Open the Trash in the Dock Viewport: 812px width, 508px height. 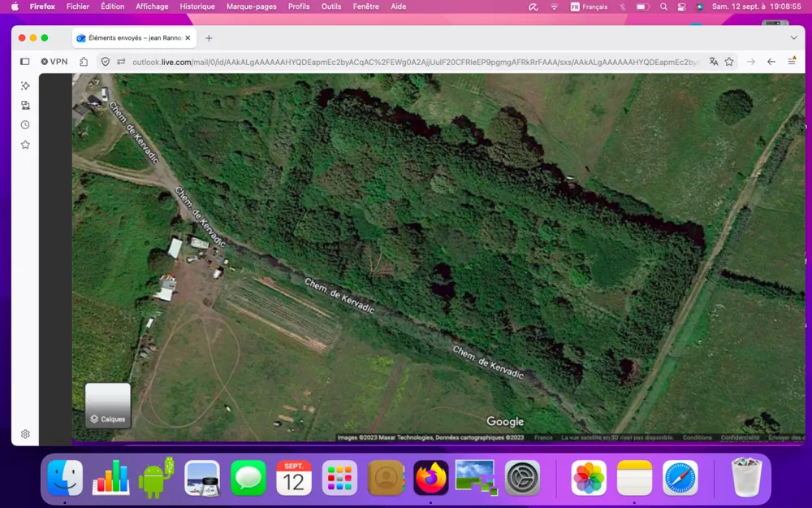click(x=746, y=477)
